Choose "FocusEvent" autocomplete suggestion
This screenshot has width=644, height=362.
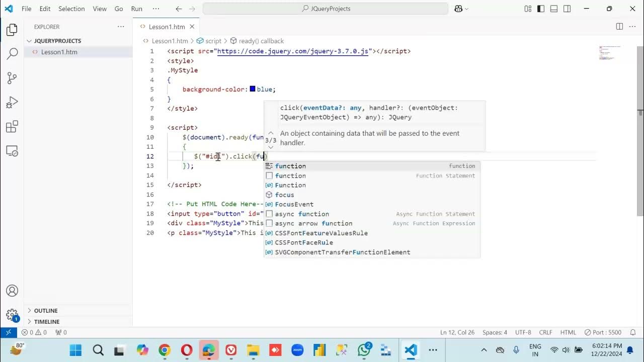(372, 204)
